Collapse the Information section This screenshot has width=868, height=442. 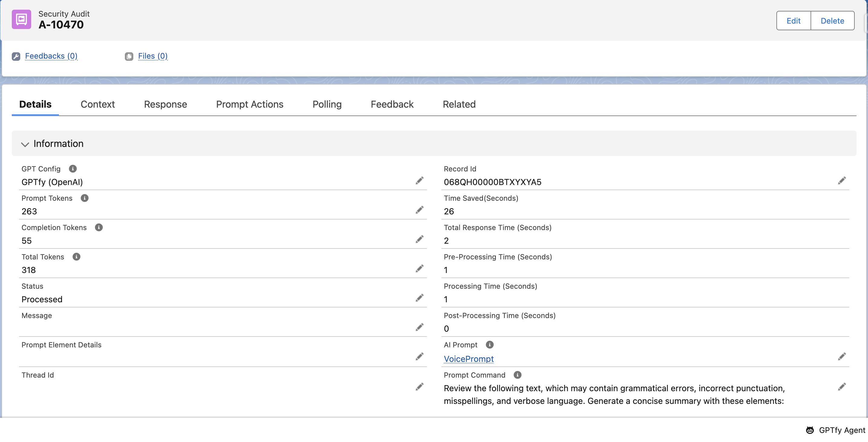(25, 144)
